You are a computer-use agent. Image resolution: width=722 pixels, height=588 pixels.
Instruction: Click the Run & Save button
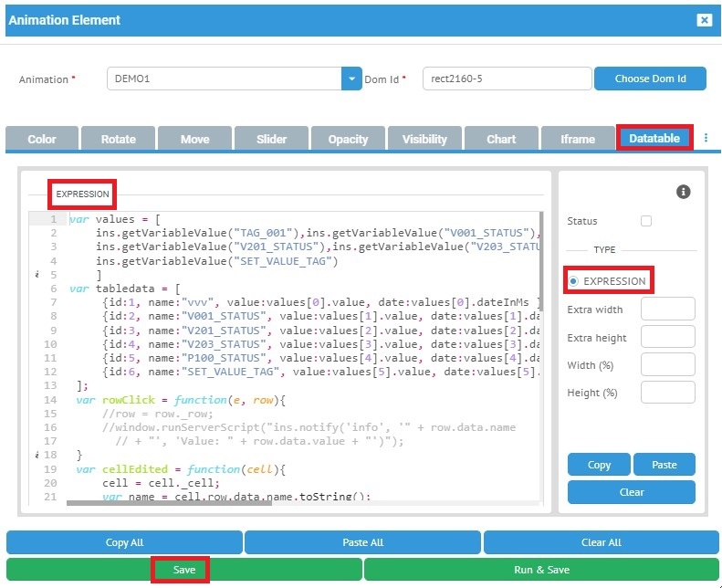(541, 570)
